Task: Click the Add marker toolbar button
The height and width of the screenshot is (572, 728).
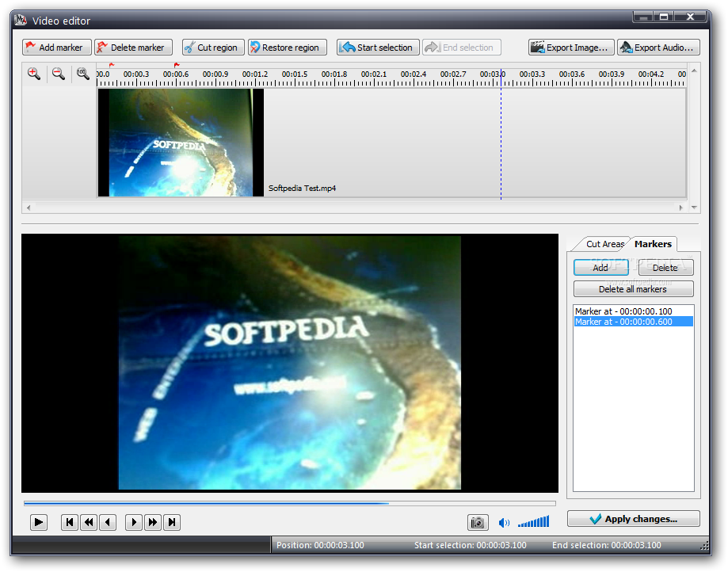Action: (57, 48)
